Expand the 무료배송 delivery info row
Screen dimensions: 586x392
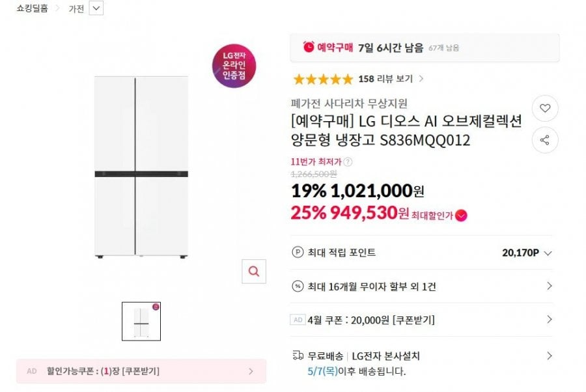tap(549, 356)
